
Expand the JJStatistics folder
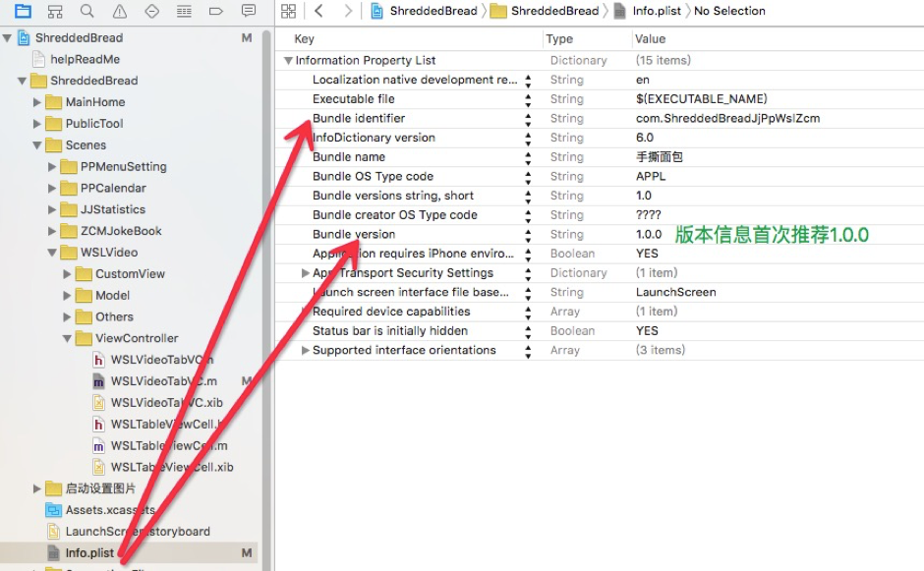click(52, 209)
